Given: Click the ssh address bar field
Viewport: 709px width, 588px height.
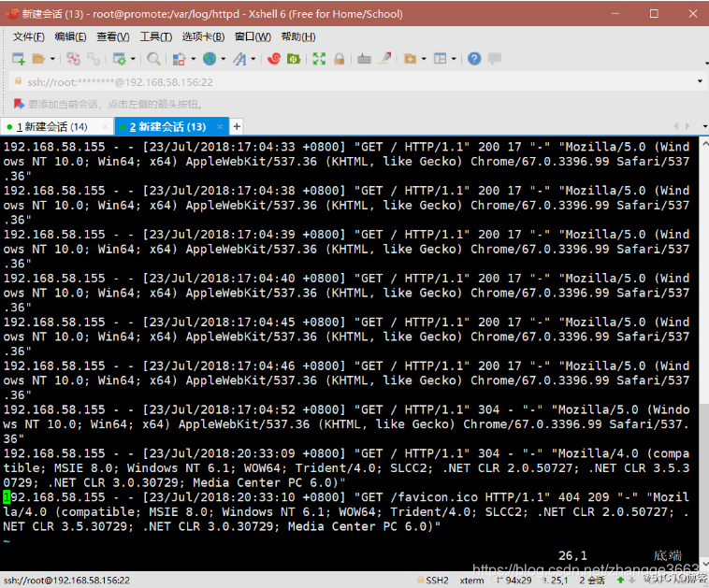Looking at the screenshot, I should (x=354, y=82).
